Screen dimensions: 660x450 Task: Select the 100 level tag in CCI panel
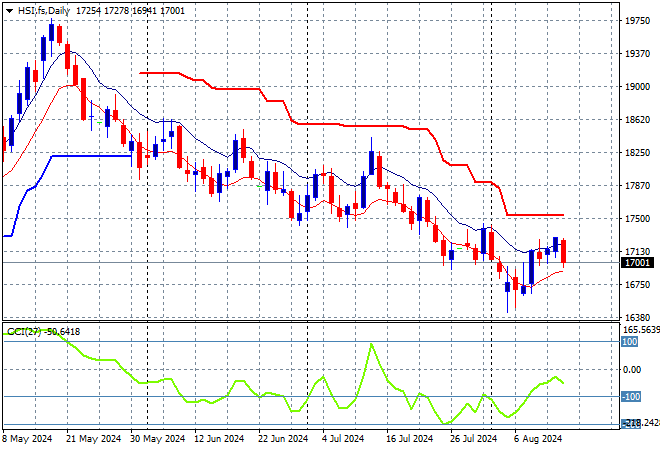click(630, 342)
